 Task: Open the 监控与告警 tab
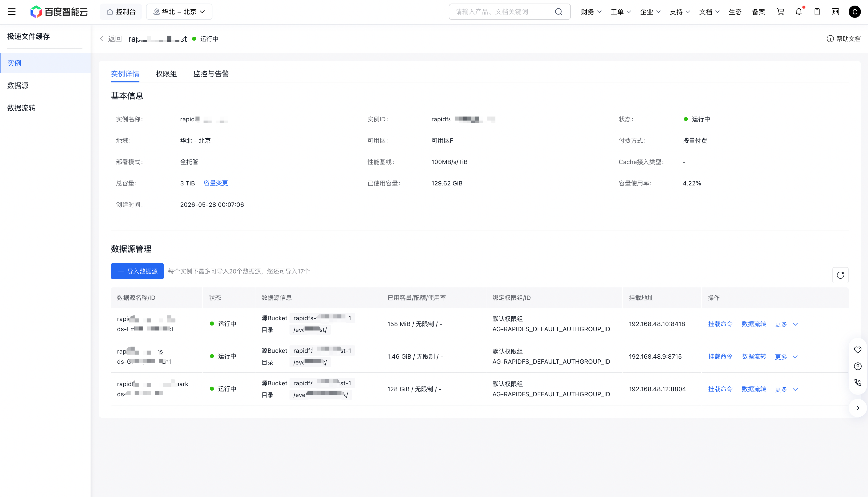pos(211,74)
